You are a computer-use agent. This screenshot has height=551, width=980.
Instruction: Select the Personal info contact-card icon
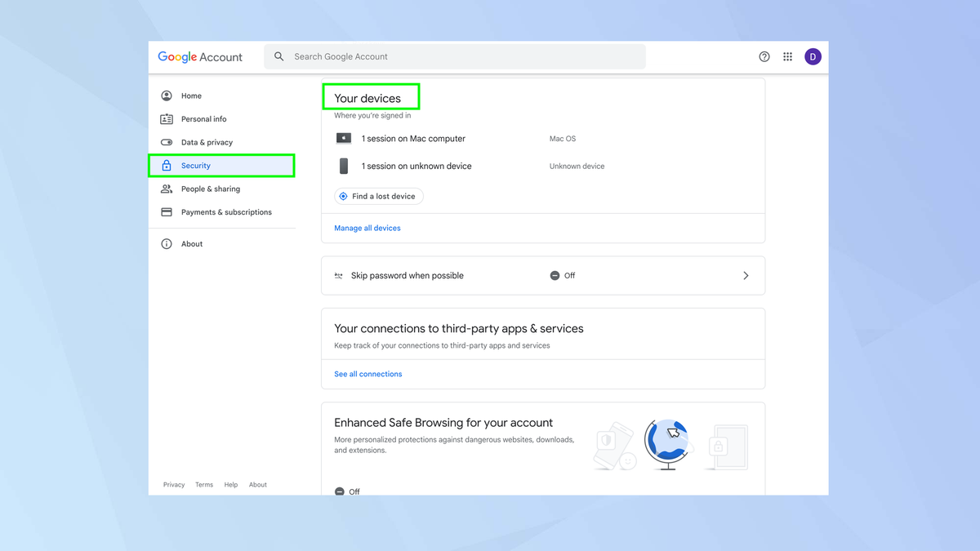pyautogui.click(x=166, y=118)
